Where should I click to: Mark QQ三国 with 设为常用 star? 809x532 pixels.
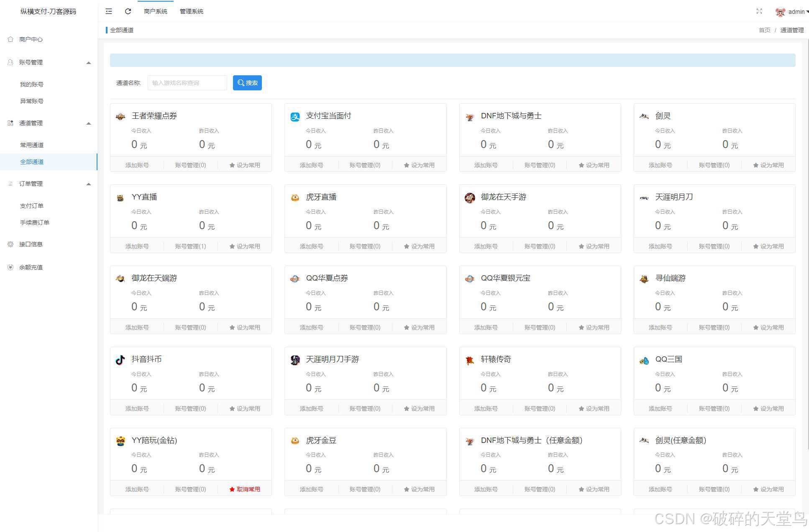768,409
